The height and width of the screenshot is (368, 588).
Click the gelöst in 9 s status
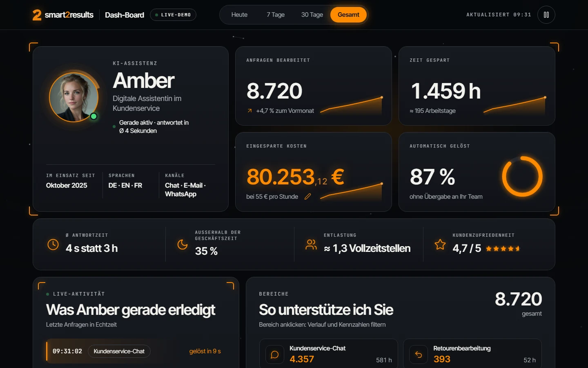click(205, 351)
